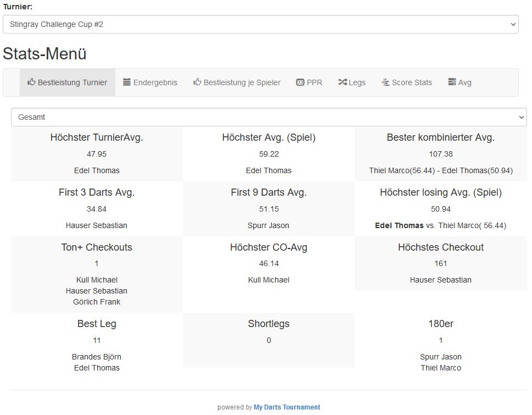Screen dimensions: 532x415
Task: Select the Höchstes Checkout value 161
Action: tap(440, 263)
